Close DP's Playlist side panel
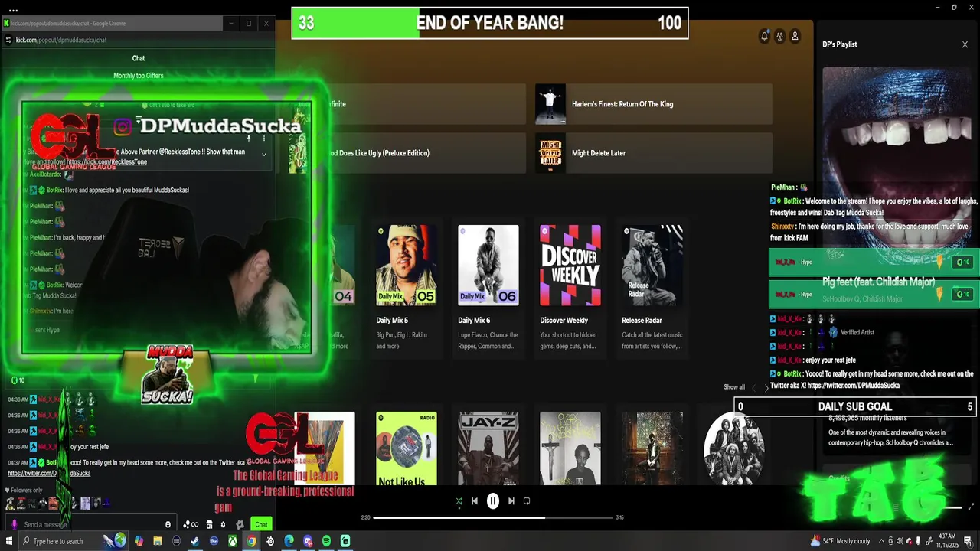 [965, 44]
